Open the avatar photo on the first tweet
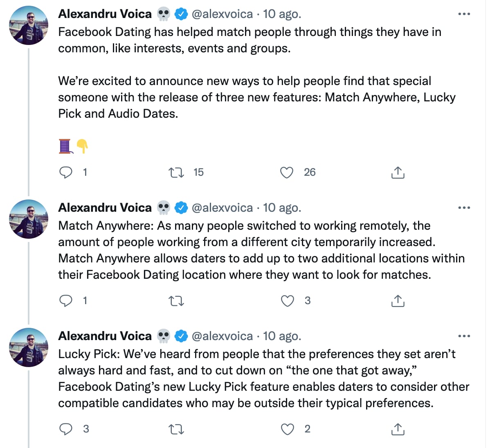The image size is (490, 448). point(29,25)
